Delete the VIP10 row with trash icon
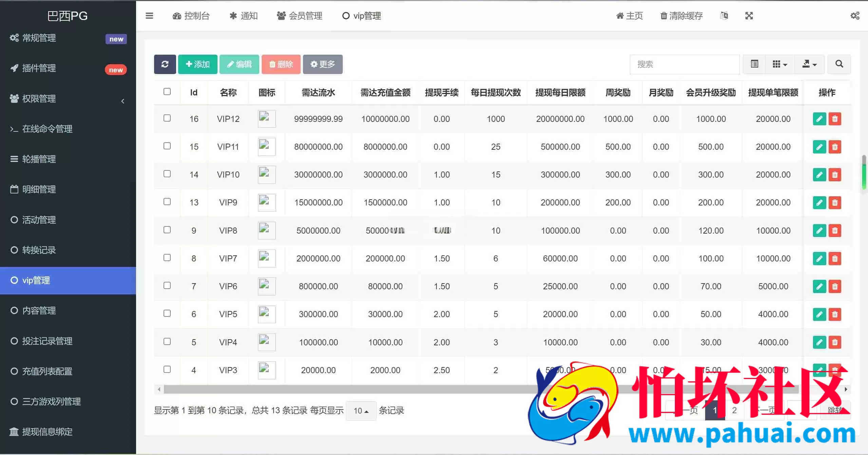Screen dimensions: 868x455 click(835, 175)
